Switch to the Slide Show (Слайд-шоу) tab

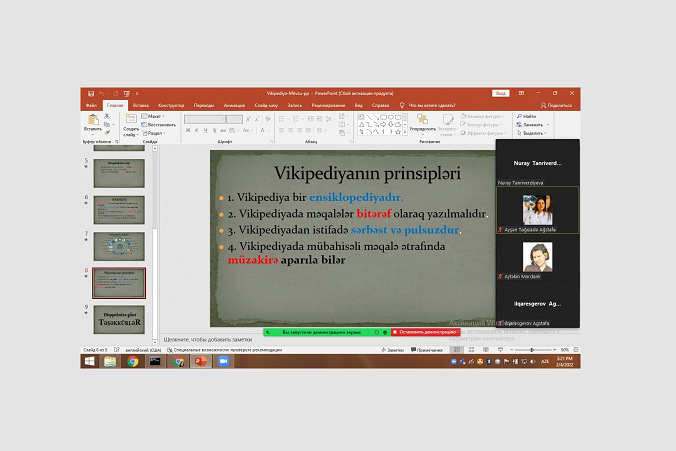266,106
